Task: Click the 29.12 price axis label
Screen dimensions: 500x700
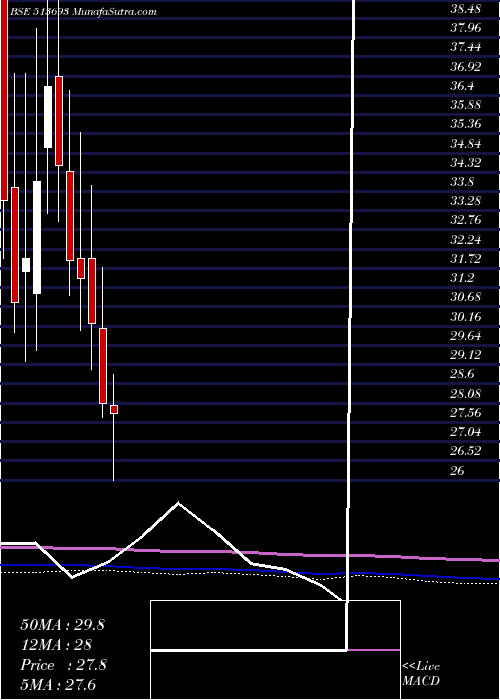Action: point(466,355)
